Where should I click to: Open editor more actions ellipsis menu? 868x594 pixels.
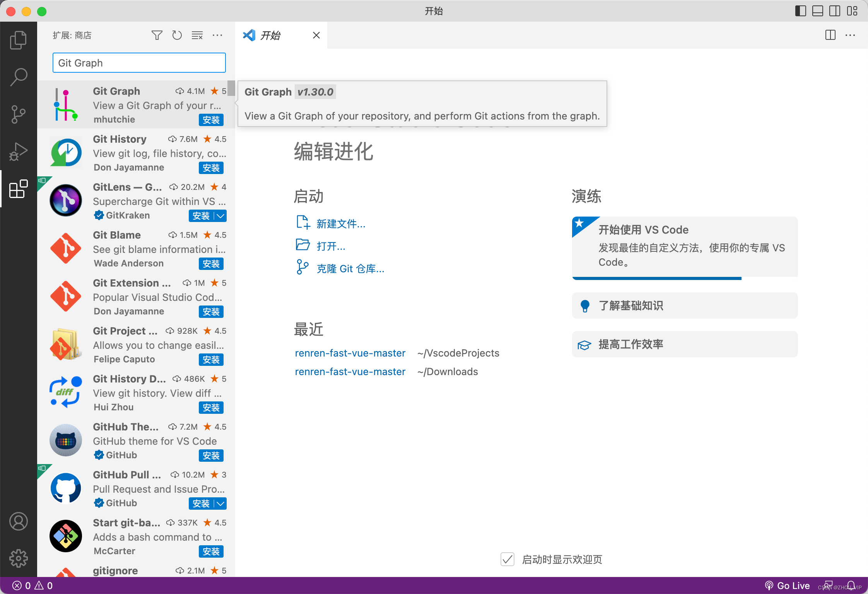(x=850, y=35)
